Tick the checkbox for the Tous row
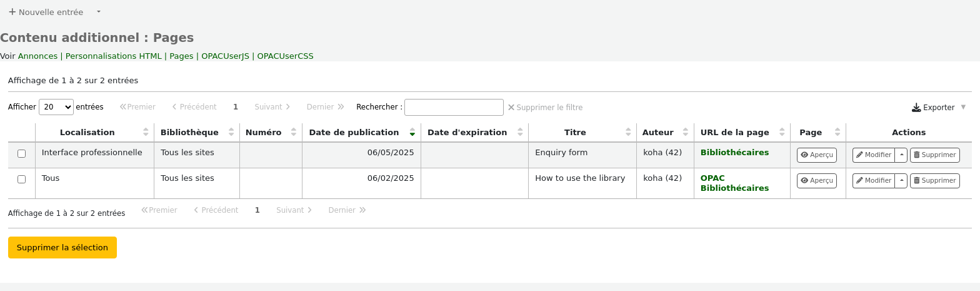 pos(22,180)
